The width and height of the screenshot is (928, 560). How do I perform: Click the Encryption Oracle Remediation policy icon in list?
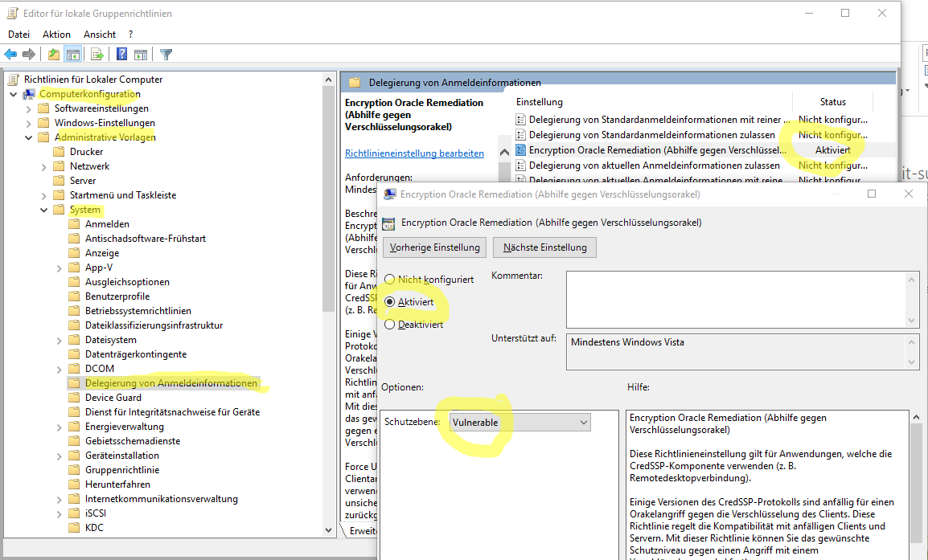pyautogui.click(x=520, y=150)
